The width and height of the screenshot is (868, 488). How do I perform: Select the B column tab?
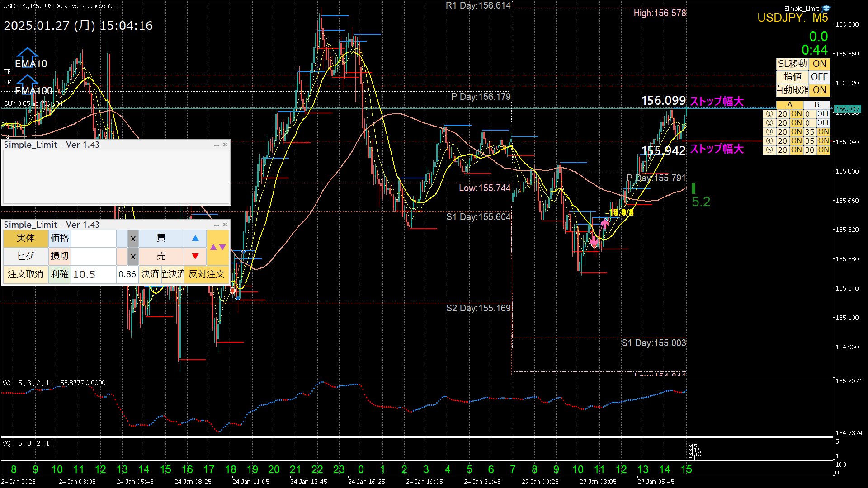pyautogui.click(x=816, y=105)
